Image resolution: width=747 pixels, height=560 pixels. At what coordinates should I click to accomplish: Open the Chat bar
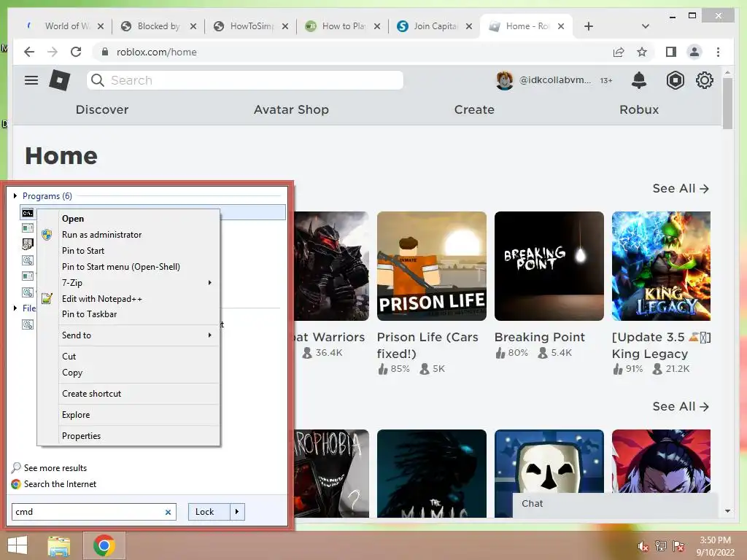(x=615, y=504)
